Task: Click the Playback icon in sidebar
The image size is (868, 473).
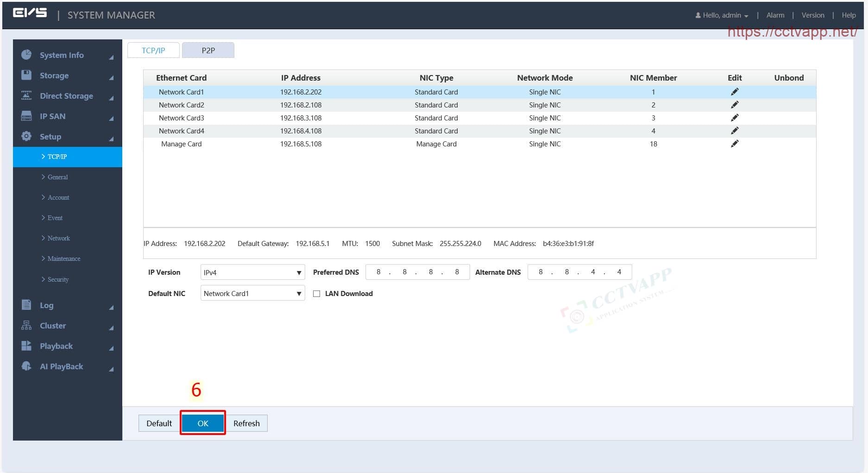Action: click(26, 346)
